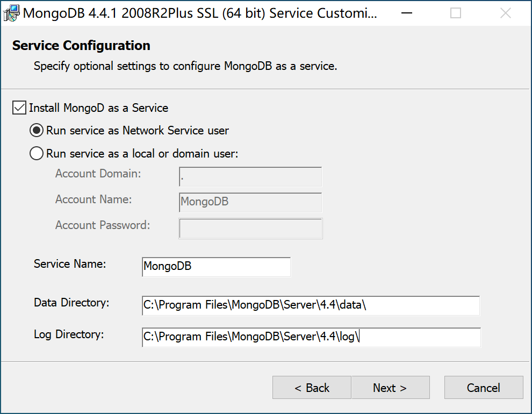This screenshot has height=414, width=532.
Task: Click the 'Account Domain:' label
Action: pyautogui.click(x=98, y=174)
